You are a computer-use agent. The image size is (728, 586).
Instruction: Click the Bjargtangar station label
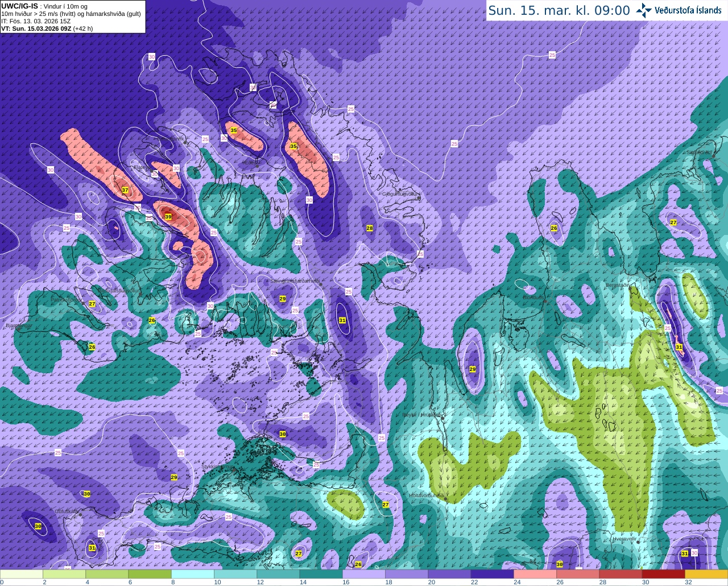tap(18, 326)
